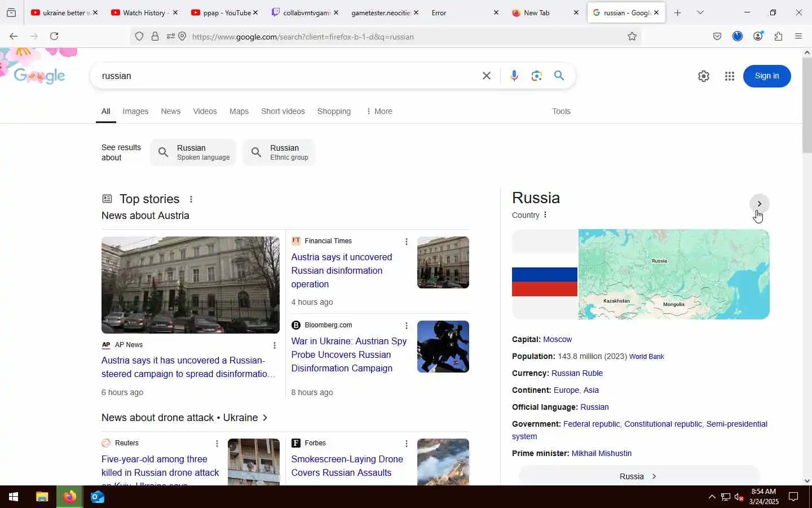The image size is (812, 508).
Task: Click the Sign in button
Action: coord(767,76)
